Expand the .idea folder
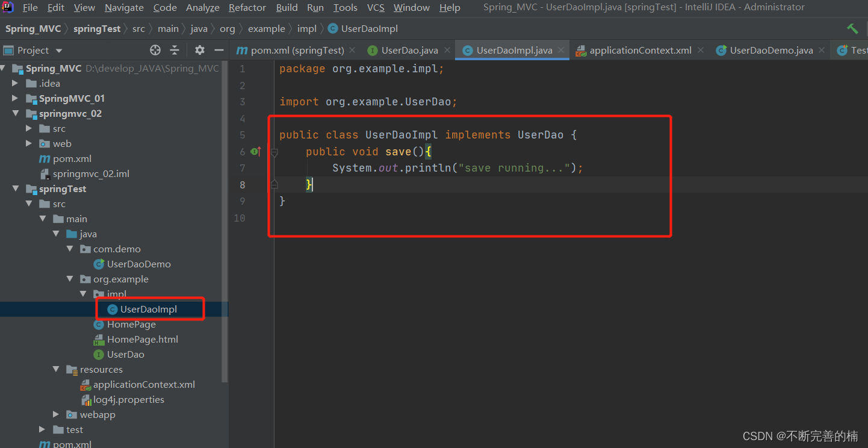 pyautogui.click(x=15, y=83)
